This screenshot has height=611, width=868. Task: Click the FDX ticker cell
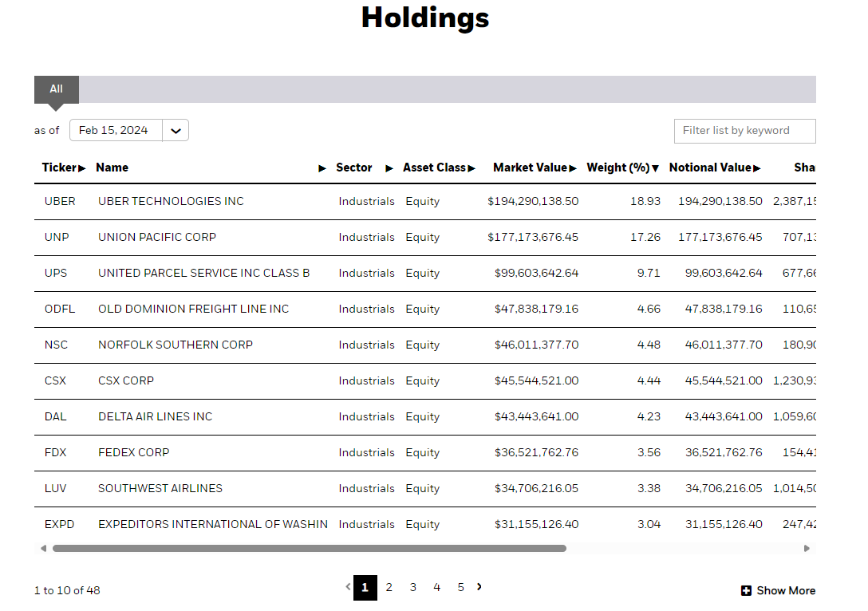pyautogui.click(x=55, y=453)
